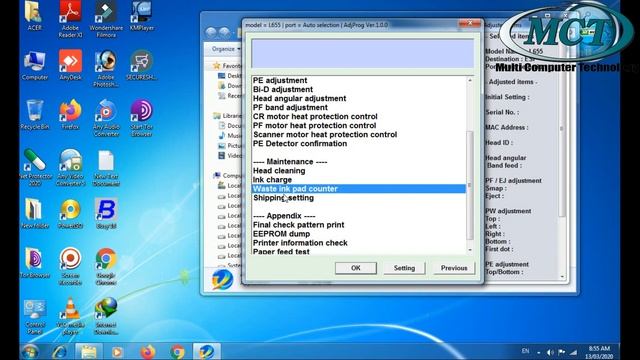
Task: Open the New folder desktop icon
Action: pyautogui.click(x=35, y=213)
